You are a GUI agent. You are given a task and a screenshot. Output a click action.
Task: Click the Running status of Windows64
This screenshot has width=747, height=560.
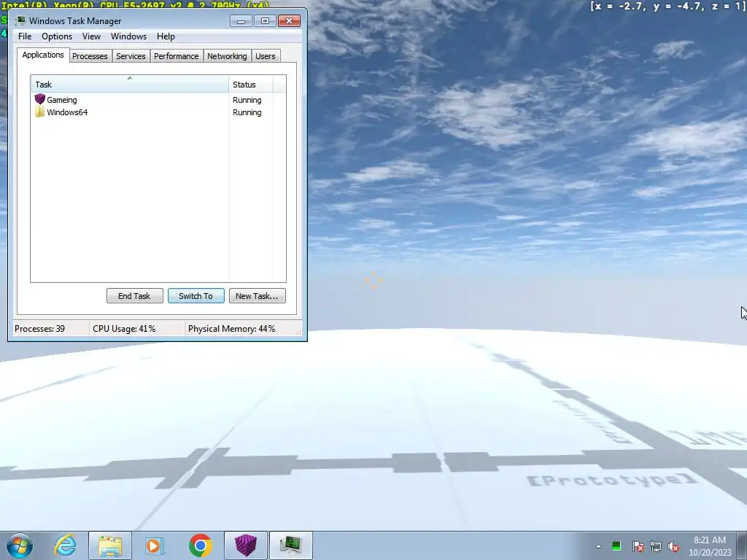tap(247, 112)
